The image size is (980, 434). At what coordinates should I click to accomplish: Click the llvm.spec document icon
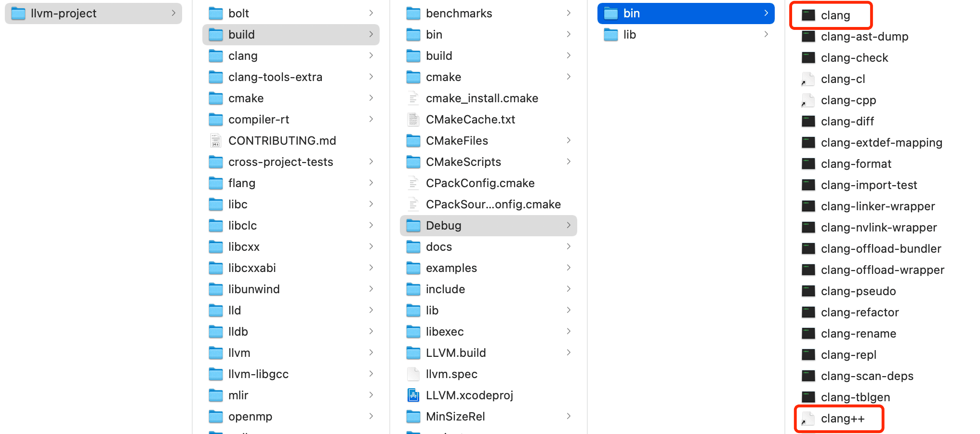pos(413,374)
